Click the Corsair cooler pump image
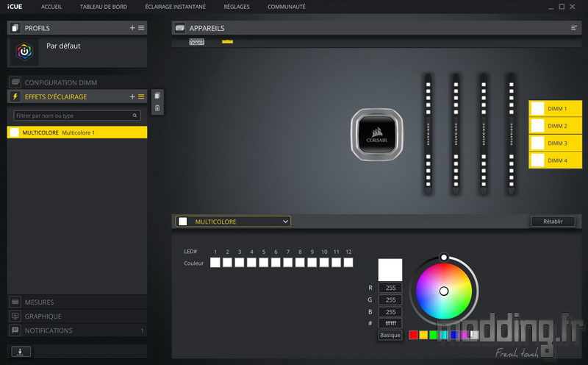 click(377, 135)
